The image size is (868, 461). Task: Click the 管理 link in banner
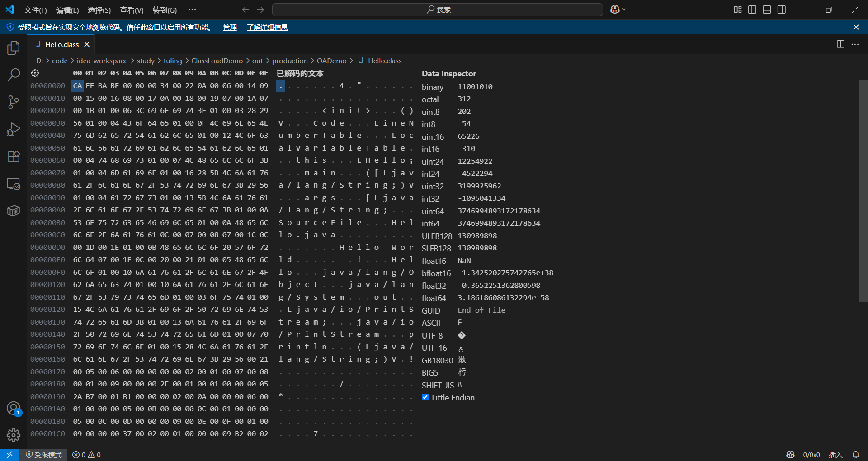[x=230, y=28]
